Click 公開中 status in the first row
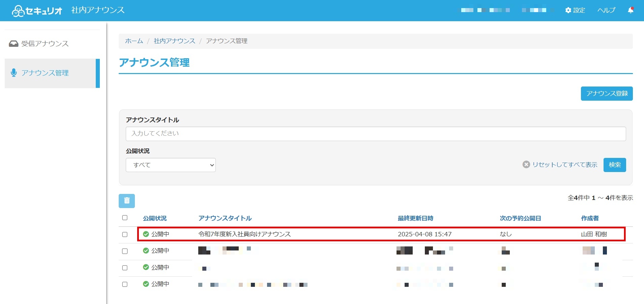Viewport: 644px width, 304px height. tap(160, 234)
